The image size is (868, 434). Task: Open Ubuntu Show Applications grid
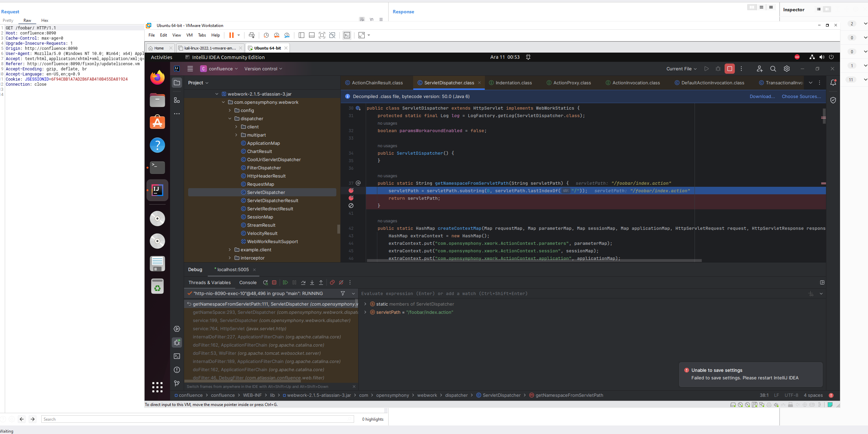(157, 387)
